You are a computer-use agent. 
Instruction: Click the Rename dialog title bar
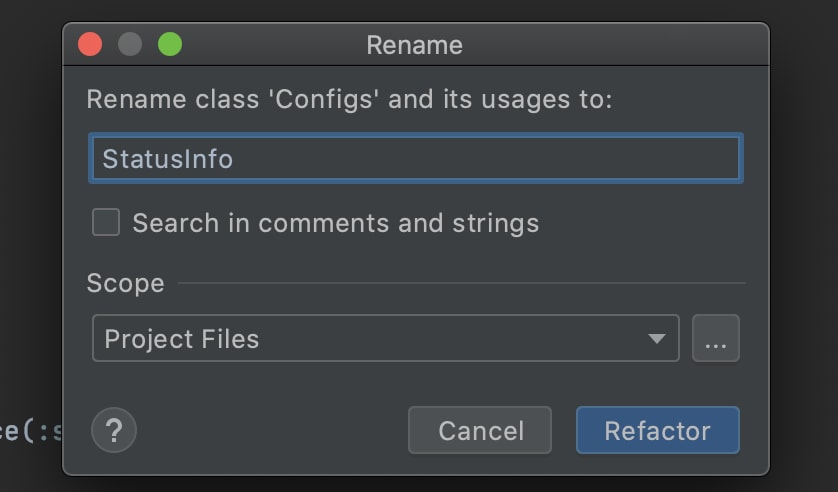416,44
